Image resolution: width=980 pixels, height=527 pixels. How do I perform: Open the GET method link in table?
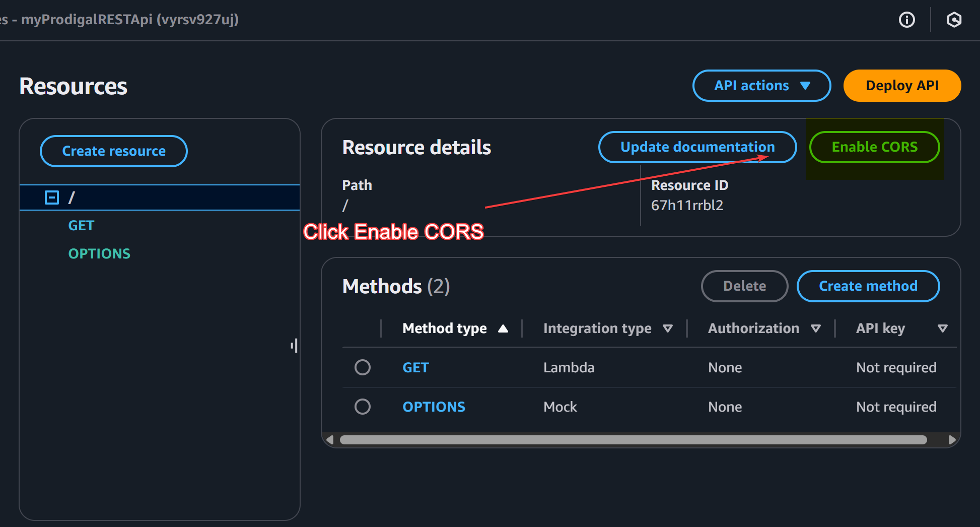(415, 368)
